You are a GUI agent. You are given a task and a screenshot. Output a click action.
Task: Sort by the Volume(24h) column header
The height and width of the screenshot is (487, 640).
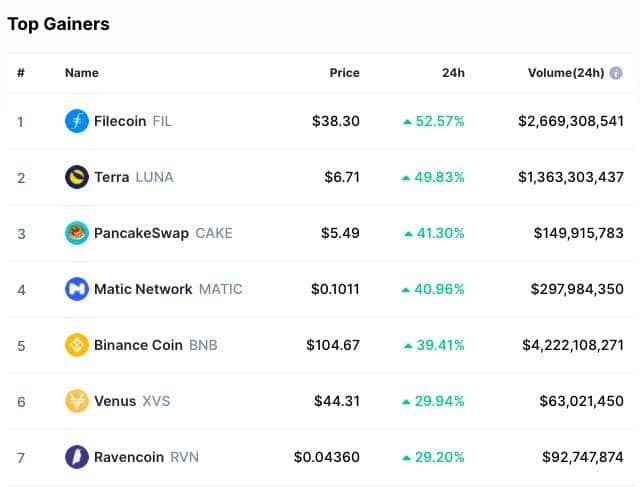coord(566,73)
